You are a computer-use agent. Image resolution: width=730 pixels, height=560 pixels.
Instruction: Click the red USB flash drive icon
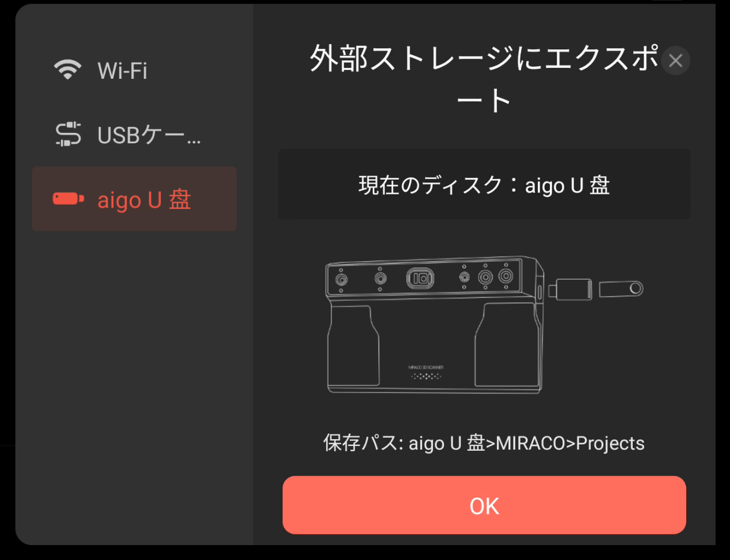pyautogui.click(x=68, y=199)
